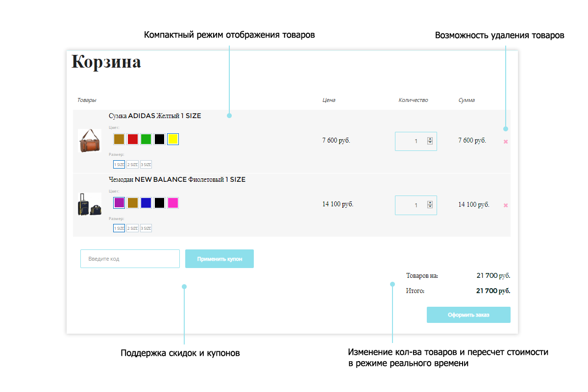Increase quantity of ADIDAS bag
The height and width of the screenshot is (392, 588).
click(x=430, y=139)
